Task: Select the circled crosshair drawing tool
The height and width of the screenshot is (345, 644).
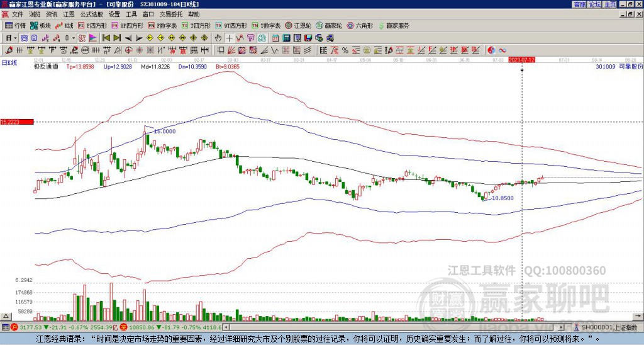Action: pos(128,50)
